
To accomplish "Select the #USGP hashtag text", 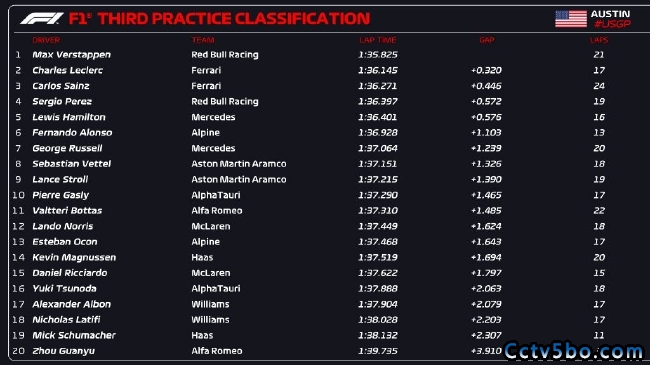I will pyautogui.click(x=612, y=24).
